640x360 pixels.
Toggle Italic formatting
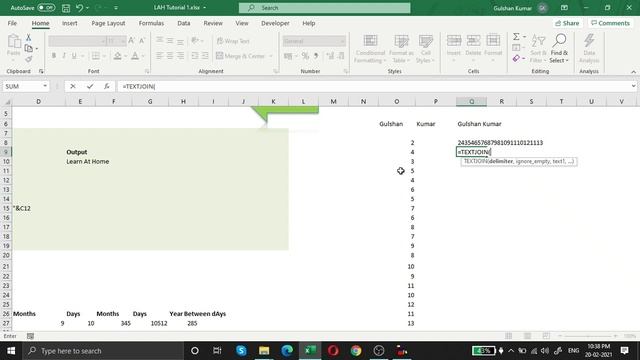pyautogui.click(x=64, y=56)
